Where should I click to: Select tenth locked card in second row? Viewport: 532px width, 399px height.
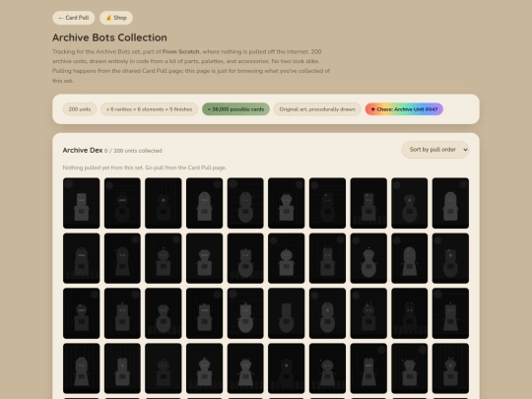[x=450, y=258]
